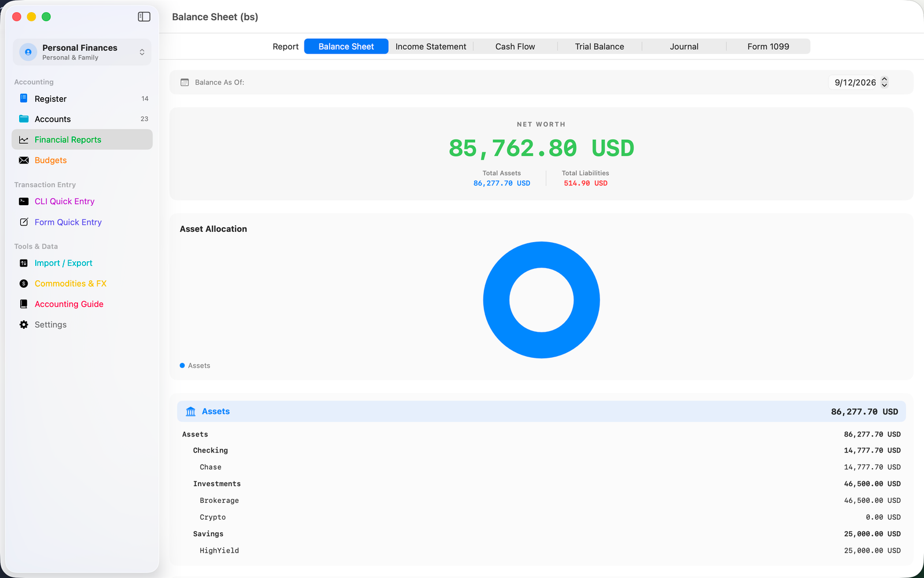The image size is (924, 578).
Task: Select the Investments account row
Action: [x=541, y=484]
